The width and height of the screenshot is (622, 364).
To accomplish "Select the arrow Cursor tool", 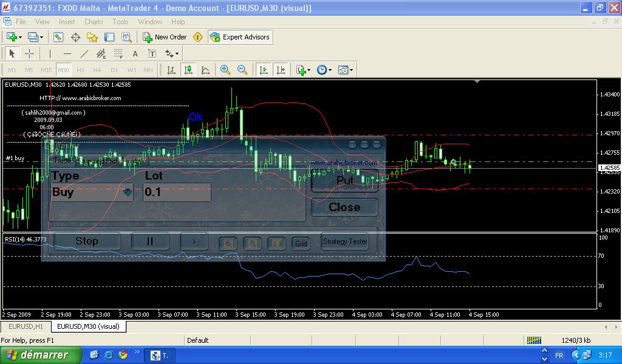I will 12,53.
